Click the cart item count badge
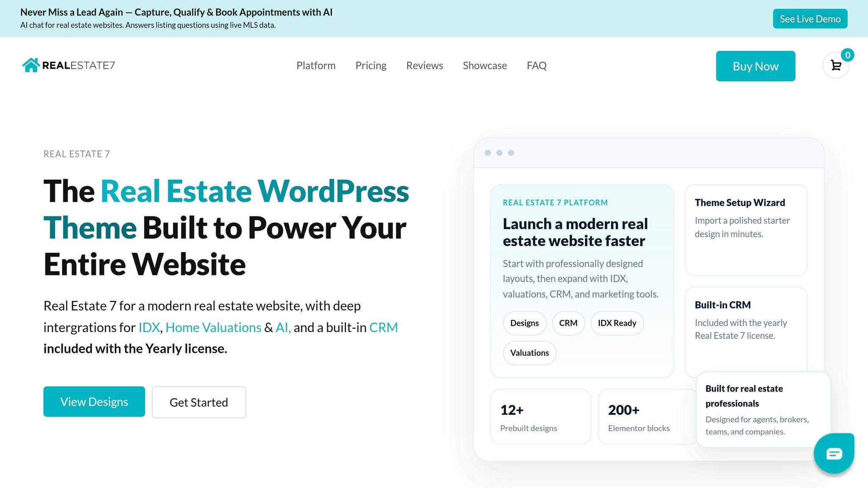The width and height of the screenshot is (868, 488). (848, 55)
